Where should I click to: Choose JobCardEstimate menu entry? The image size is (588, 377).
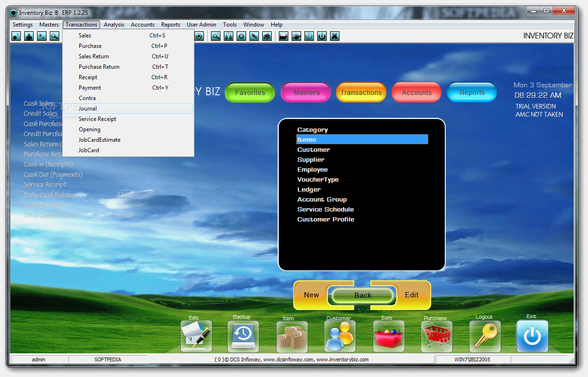pos(128,140)
